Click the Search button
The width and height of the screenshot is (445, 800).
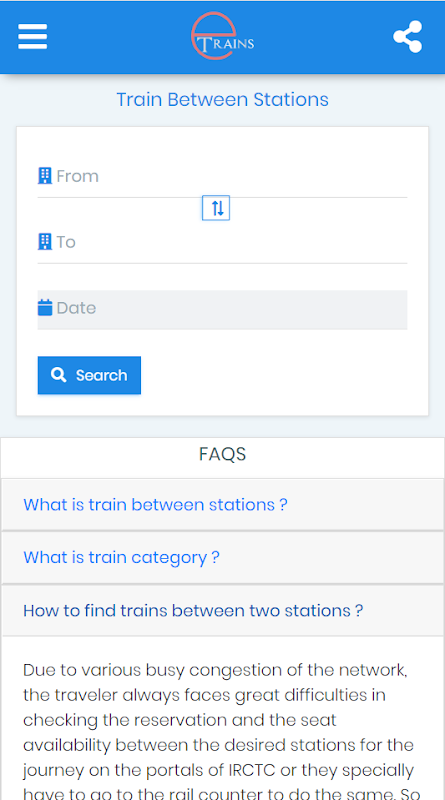coord(89,375)
